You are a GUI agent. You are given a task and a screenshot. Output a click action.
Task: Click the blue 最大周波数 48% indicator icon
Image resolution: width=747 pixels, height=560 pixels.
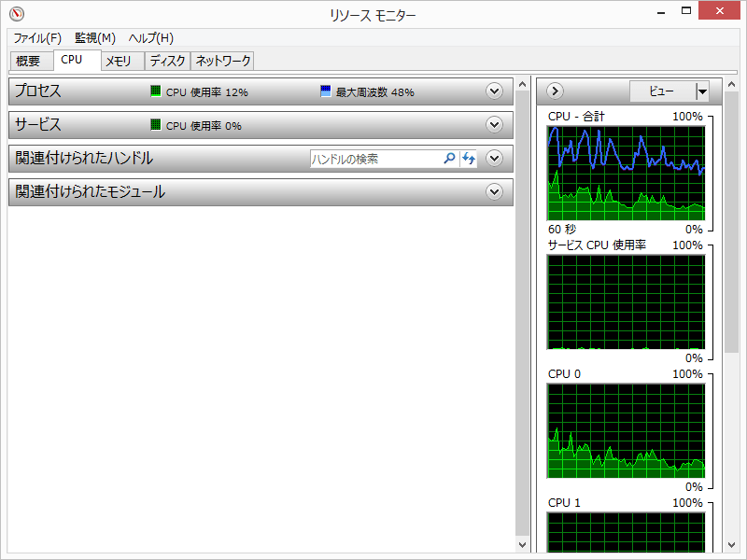(325, 91)
